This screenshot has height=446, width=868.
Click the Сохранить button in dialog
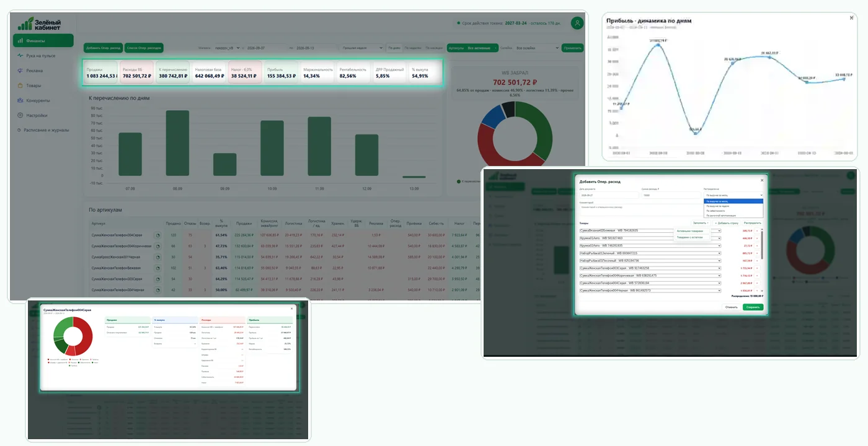pos(753,307)
